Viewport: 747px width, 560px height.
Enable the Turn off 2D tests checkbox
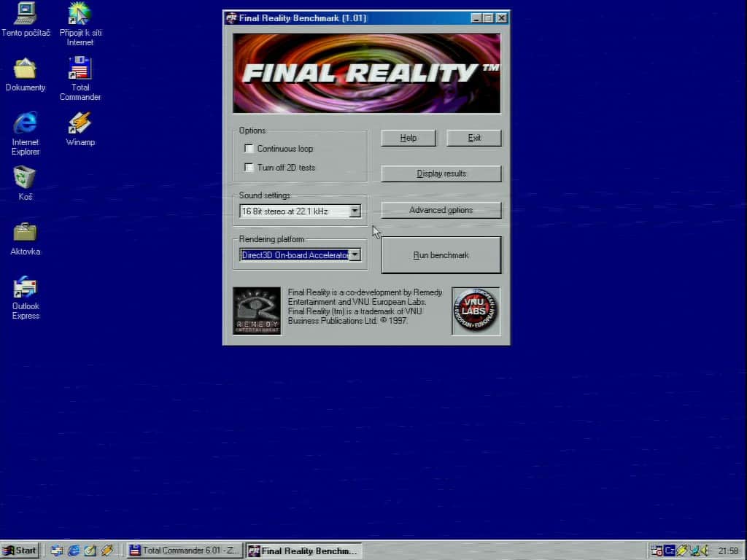[249, 167]
